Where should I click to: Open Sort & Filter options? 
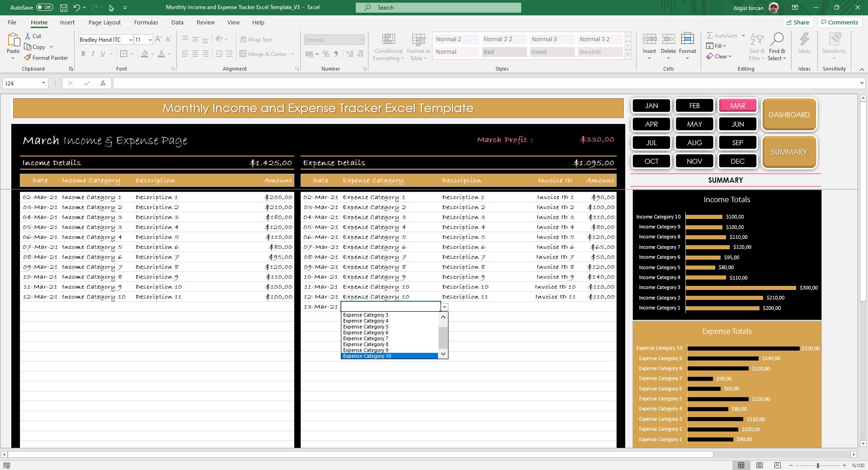click(x=757, y=45)
